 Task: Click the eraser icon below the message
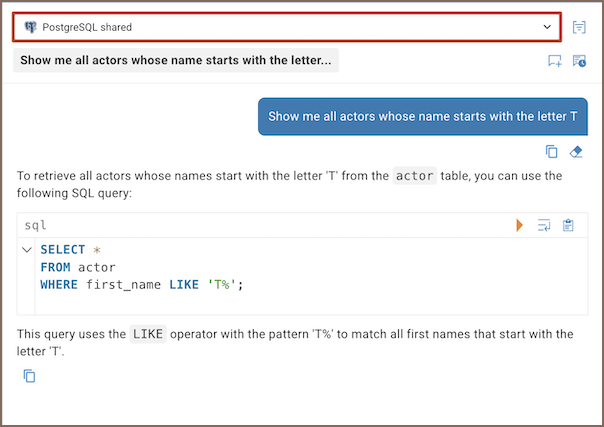click(575, 152)
